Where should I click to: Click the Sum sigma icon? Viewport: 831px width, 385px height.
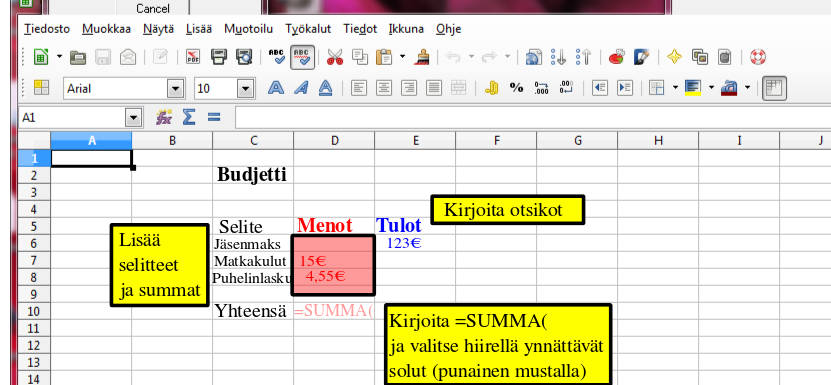coord(189,117)
